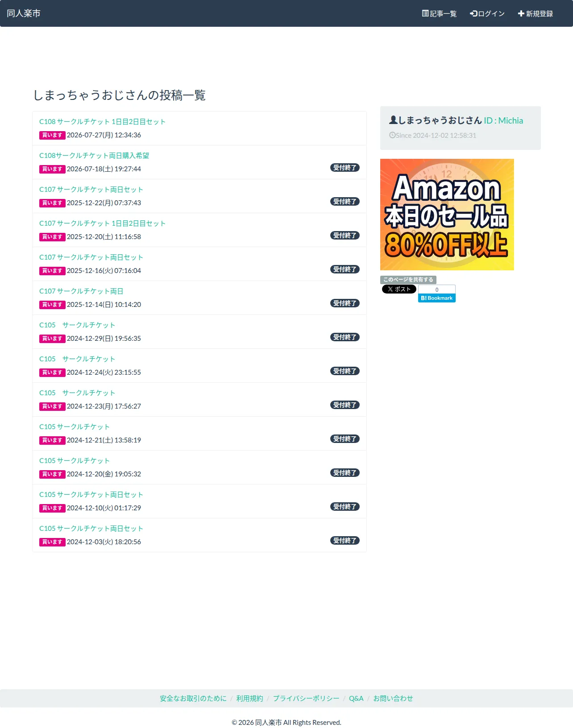Click the plus icon for new registration
Viewport: 573px width, 728px height.
click(521, 13)
